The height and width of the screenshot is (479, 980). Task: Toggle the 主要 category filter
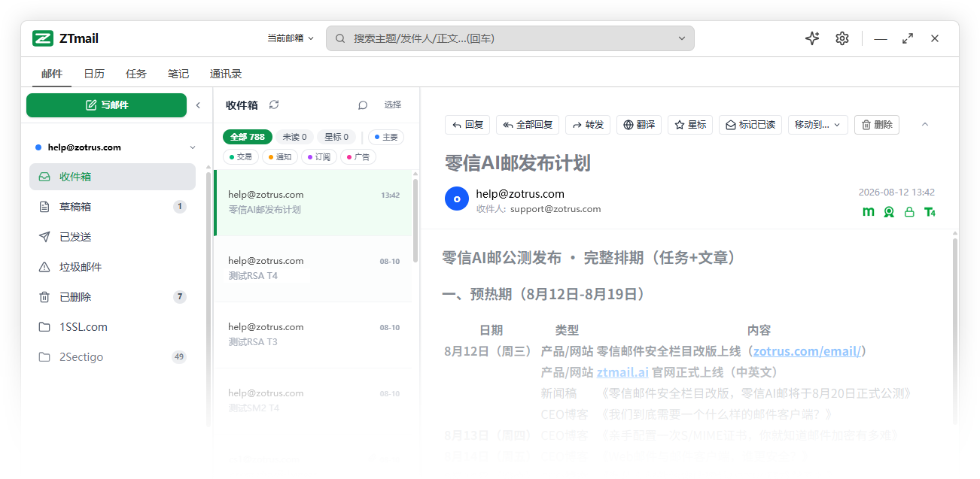[386, 137]
